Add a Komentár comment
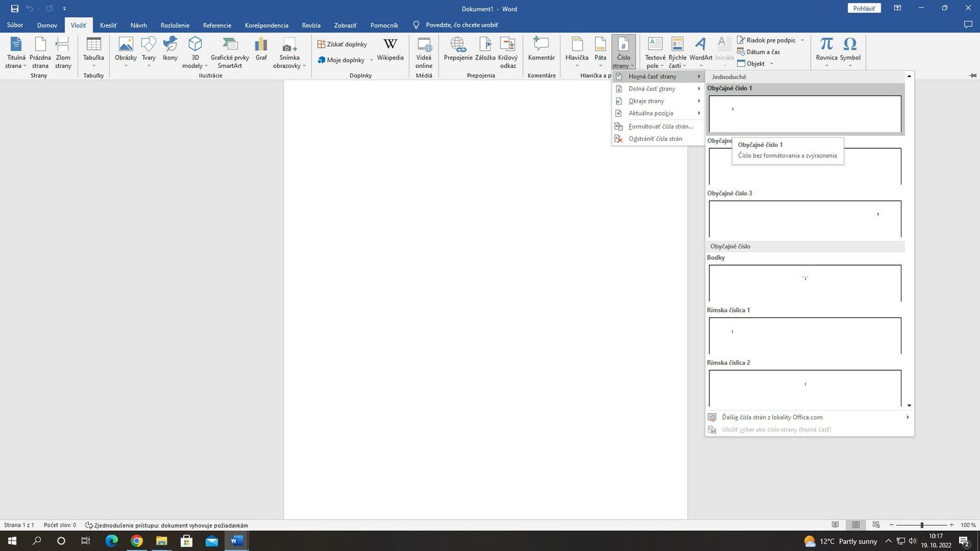Screen dimensions: 980x551 click(x=541, y=50)
